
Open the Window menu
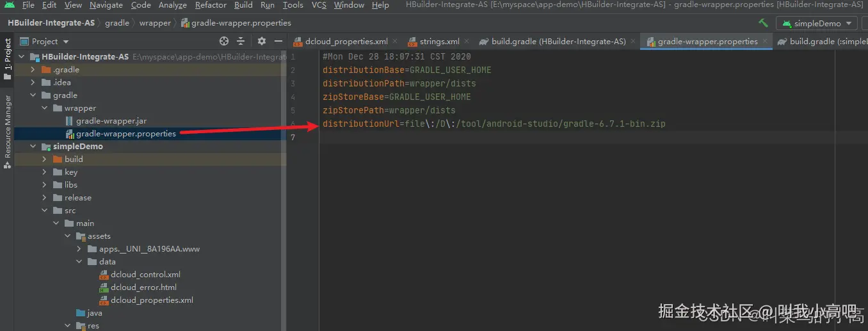coord(349,5)
